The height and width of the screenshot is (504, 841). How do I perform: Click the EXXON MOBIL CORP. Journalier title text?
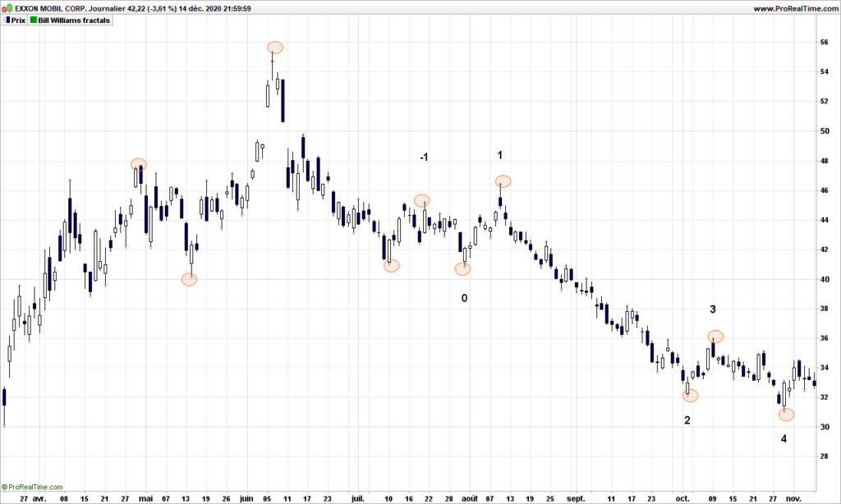tap(70, 8)
